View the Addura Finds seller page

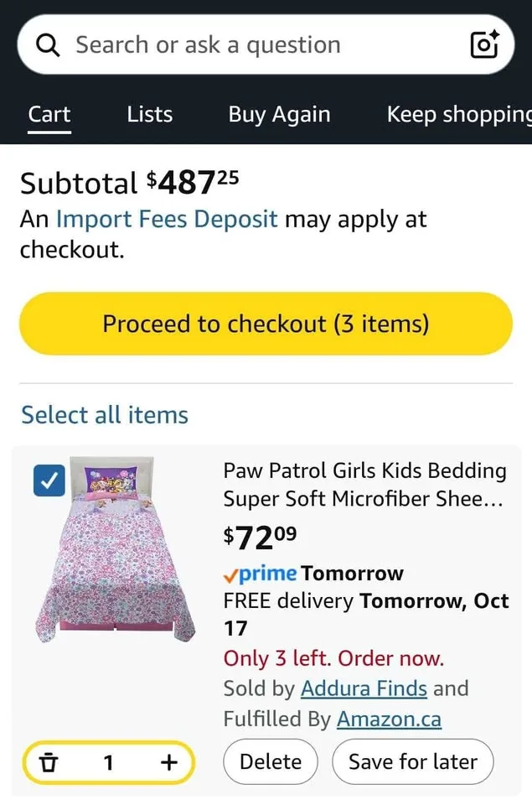[x=364, y=688]
